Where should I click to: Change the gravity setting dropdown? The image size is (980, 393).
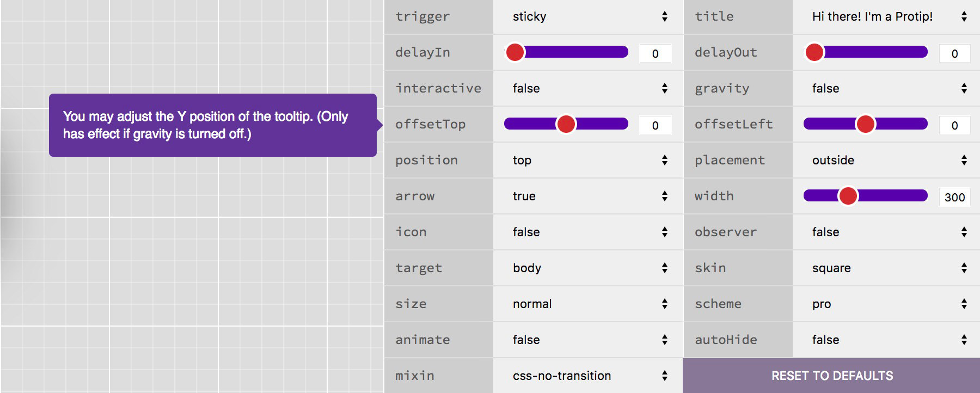pos(887,88)
